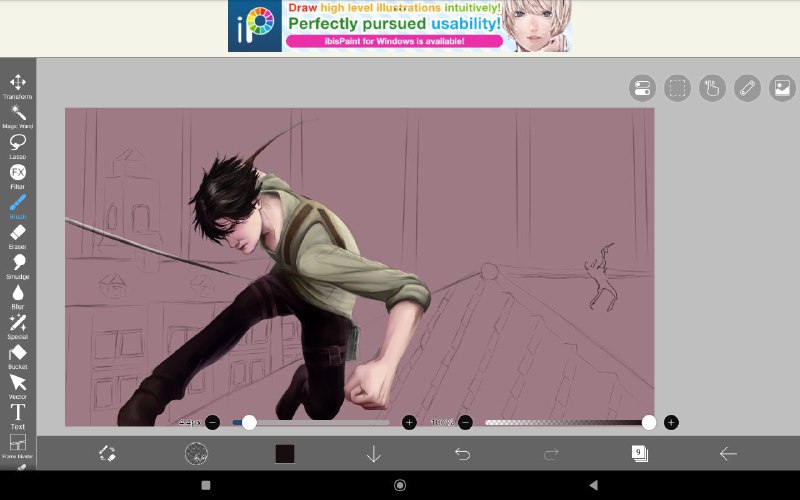This screenshot has width=800, height=500.
Task: Open the ibisPaint for Windows banner ad
Action: 399,26
